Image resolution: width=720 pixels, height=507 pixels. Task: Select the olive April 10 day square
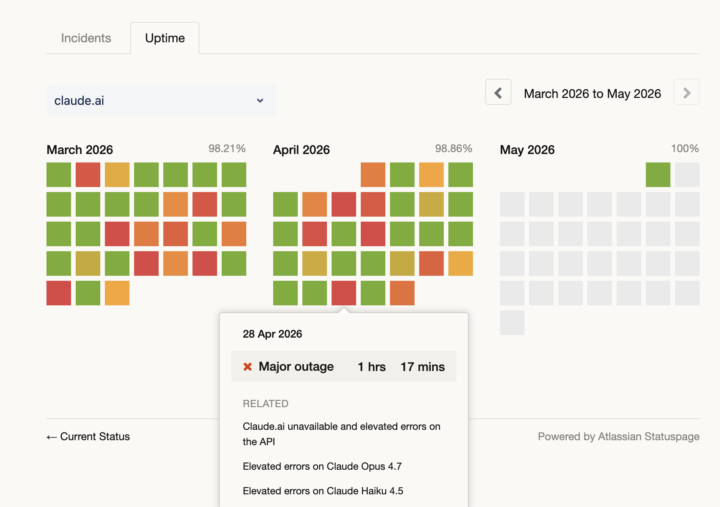tap(431, 204)
